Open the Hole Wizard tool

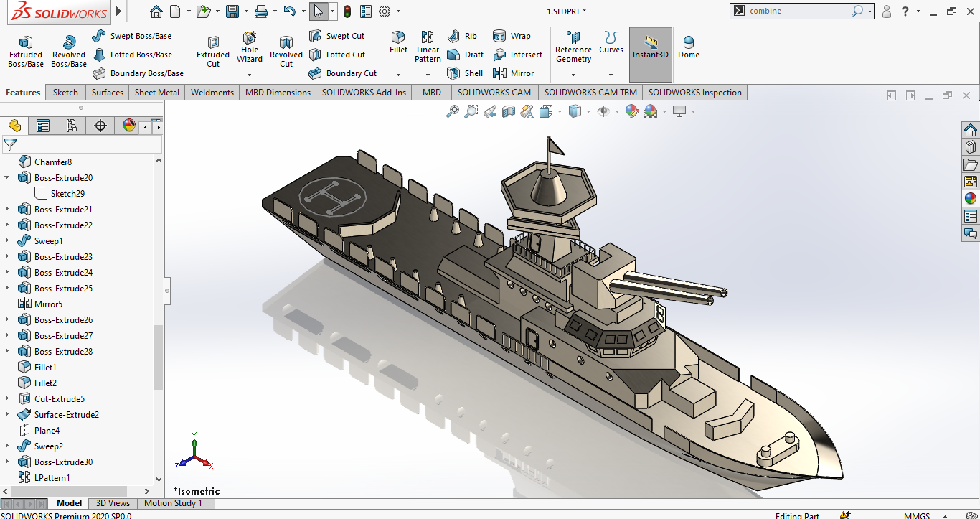click(x=250, y=47)
